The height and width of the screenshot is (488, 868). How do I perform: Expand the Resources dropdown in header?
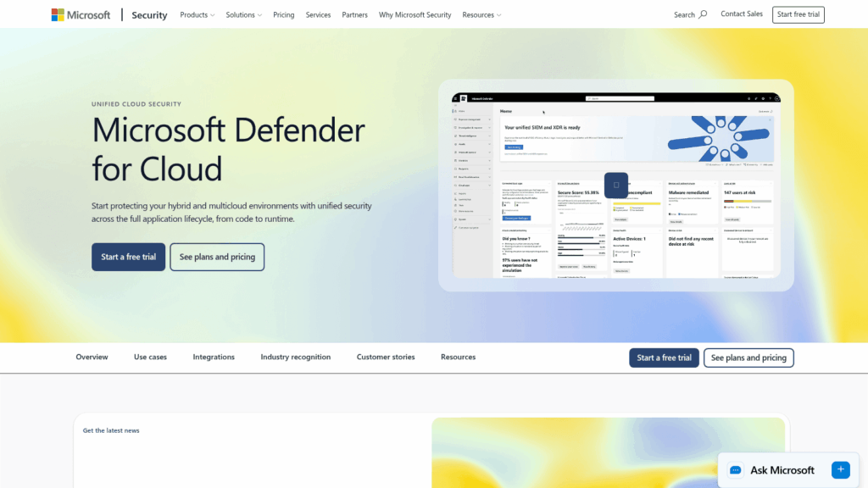pos(481,15)
